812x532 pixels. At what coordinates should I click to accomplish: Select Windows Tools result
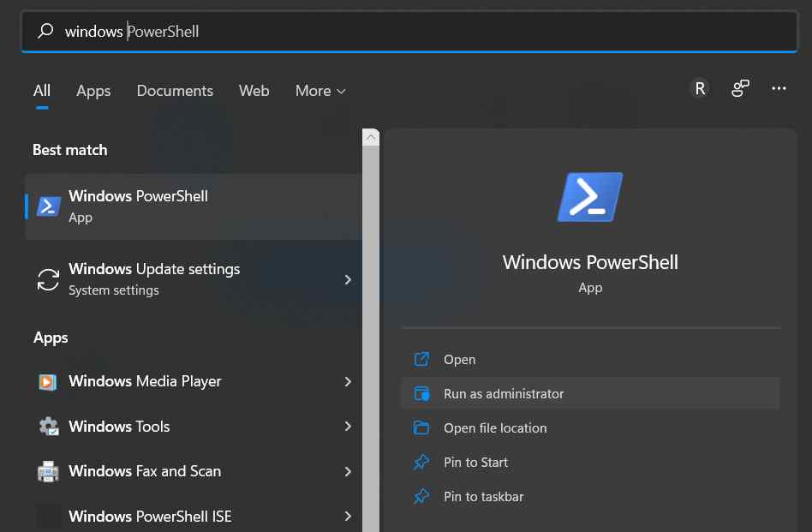point(194,427)
